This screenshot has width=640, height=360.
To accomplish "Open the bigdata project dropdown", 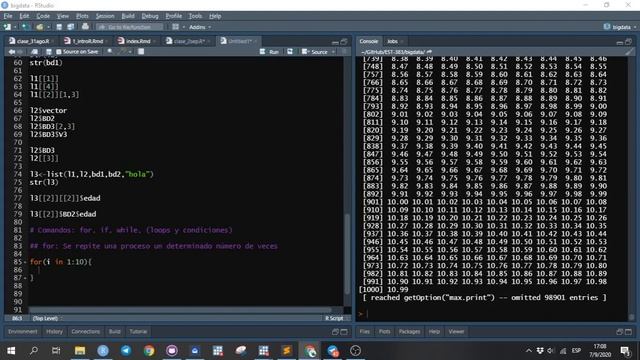I will pos(620,27).
